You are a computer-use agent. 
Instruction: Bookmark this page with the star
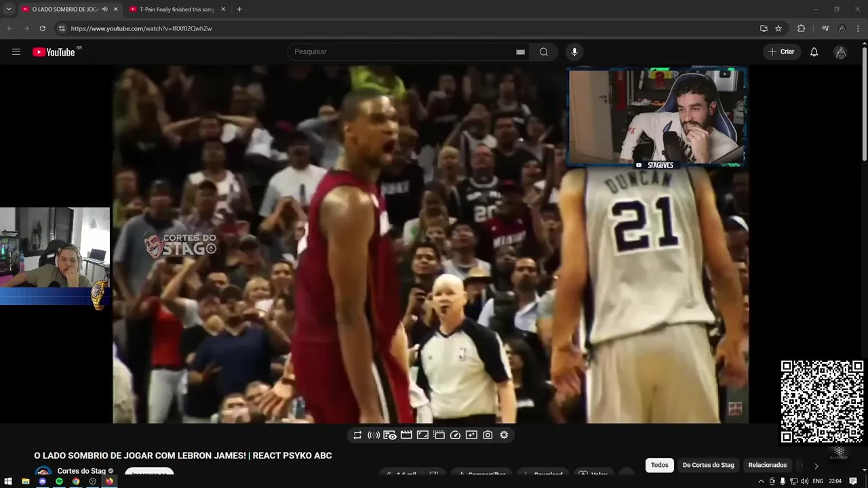(x=778, y=28)
